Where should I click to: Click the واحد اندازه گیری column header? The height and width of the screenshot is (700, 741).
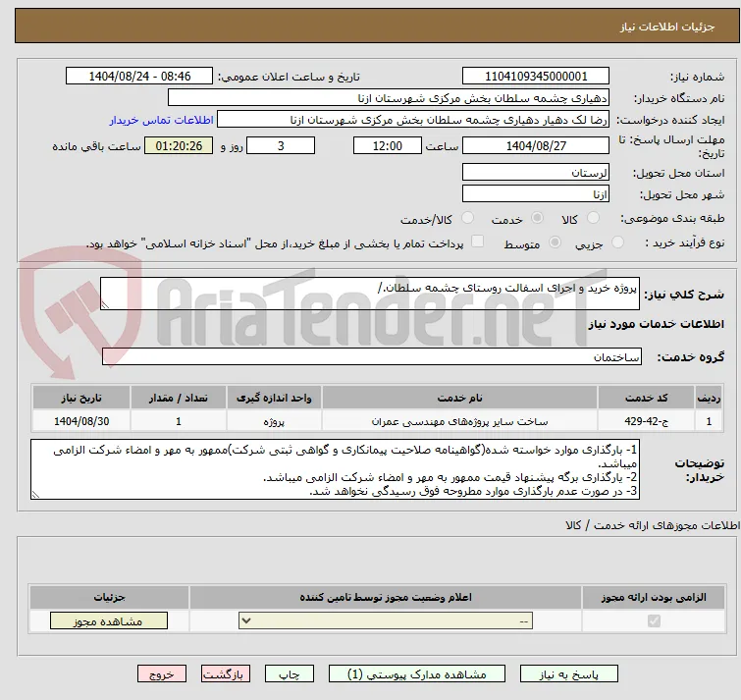pos(274,398)
